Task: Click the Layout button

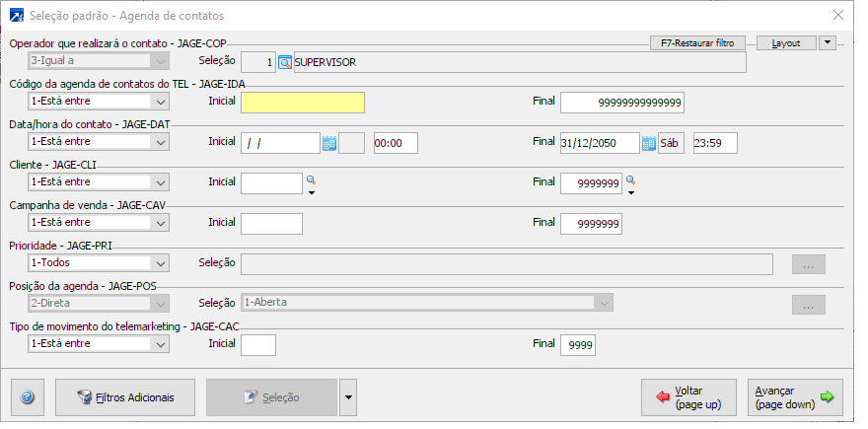Action: click(x=786, y=43)
